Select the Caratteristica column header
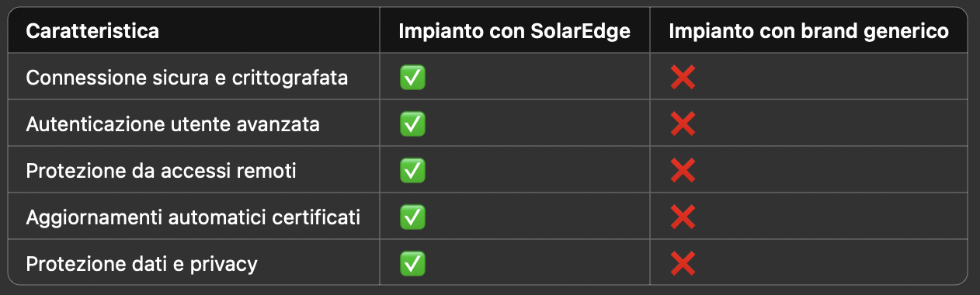 [93, 32]
